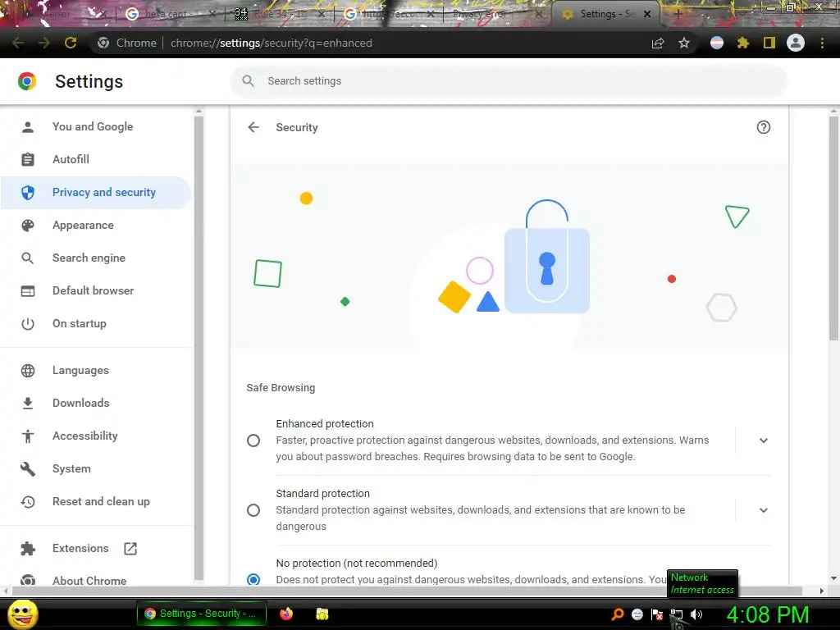Open the yellow folder icon on taskbar
Viewport: 840px width, 630px height.
click(322, 614)
